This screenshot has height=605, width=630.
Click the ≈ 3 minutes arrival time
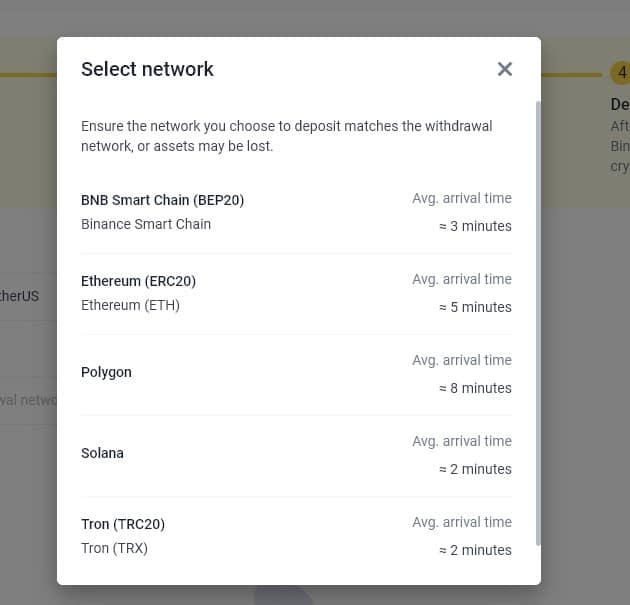(x=475, y=226)
